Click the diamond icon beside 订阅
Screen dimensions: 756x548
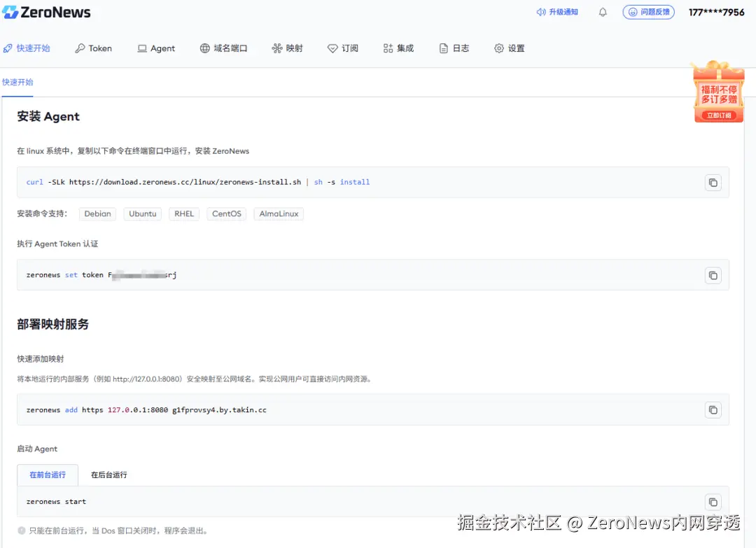pos(332,48)
